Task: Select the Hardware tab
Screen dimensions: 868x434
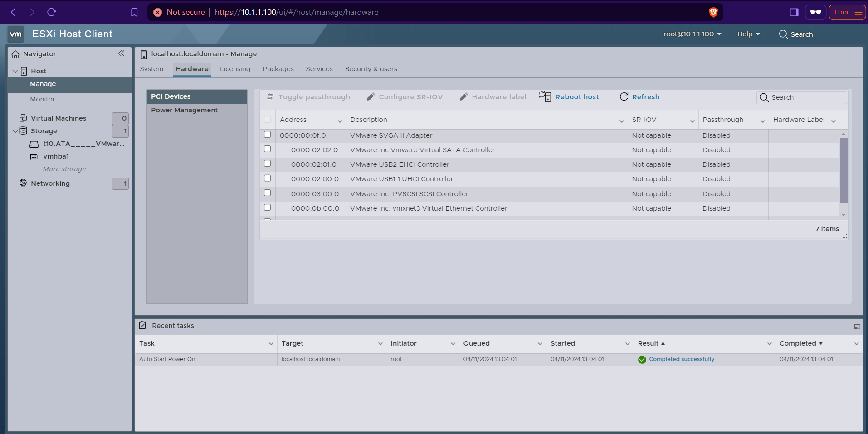Action: coord(192,69)
